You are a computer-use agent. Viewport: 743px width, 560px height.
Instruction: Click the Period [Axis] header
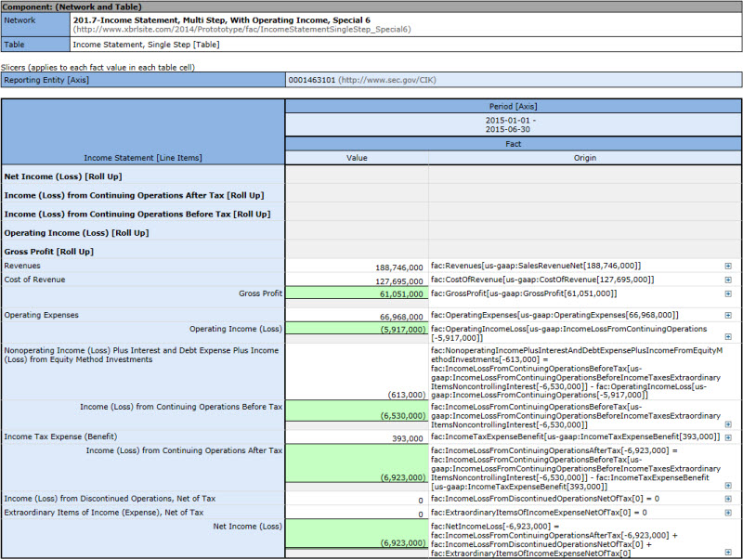514,107
